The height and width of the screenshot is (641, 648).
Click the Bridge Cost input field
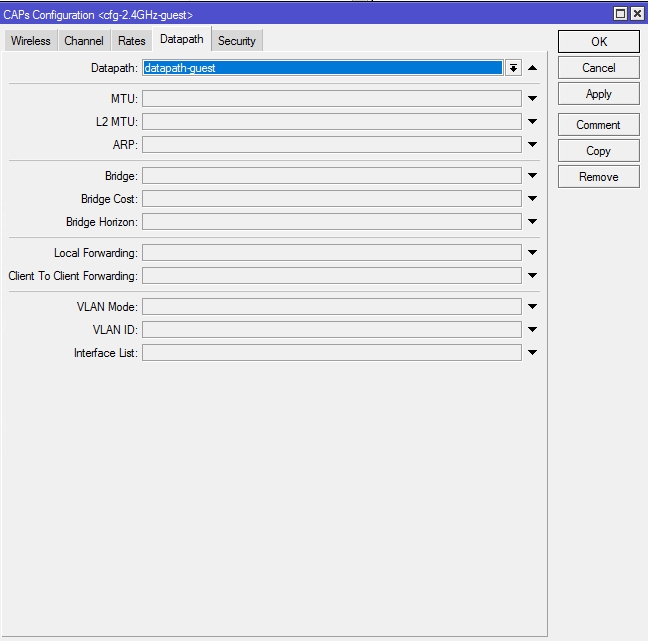pyautogui.click(x=332, y=199)
